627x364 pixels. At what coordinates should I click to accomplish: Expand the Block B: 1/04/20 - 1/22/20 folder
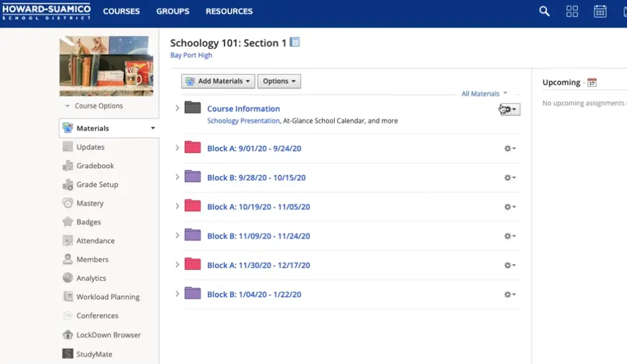177,294
